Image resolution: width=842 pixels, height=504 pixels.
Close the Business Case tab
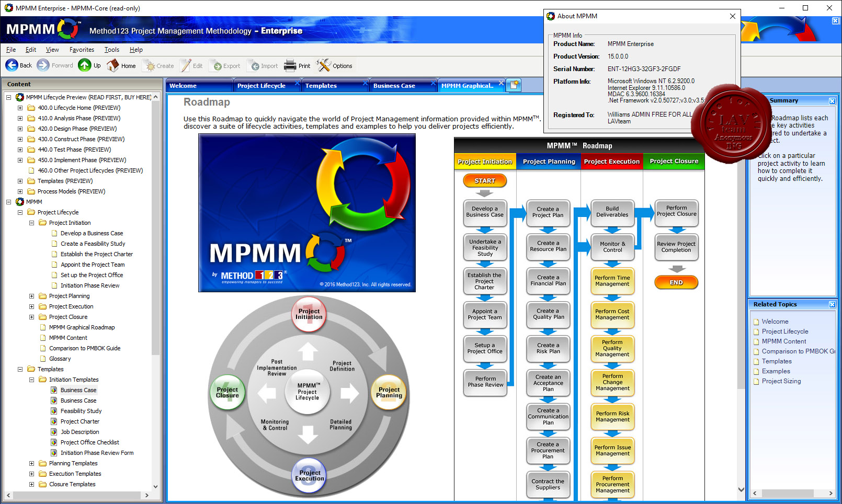click(x=433, y=83)
